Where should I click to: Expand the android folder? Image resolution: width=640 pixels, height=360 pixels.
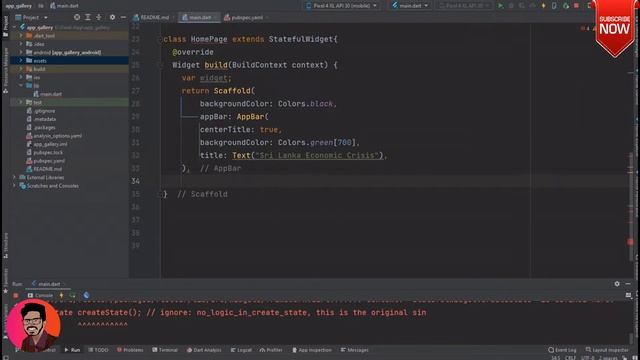pos(21,53)
